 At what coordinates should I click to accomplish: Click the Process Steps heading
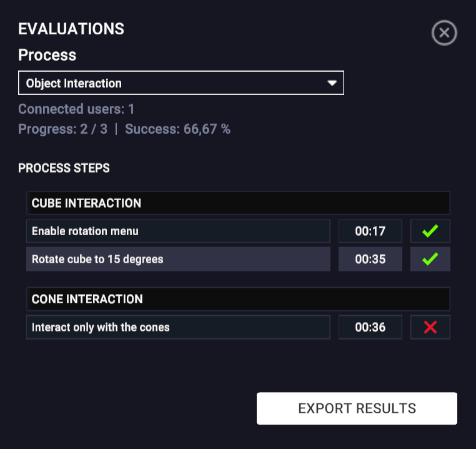pyautogui.click(x=64, y=168)
